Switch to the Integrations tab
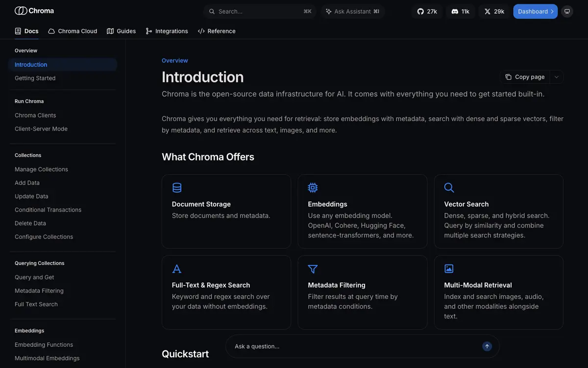This screenshot has height=368, width=588. (167, 31)
